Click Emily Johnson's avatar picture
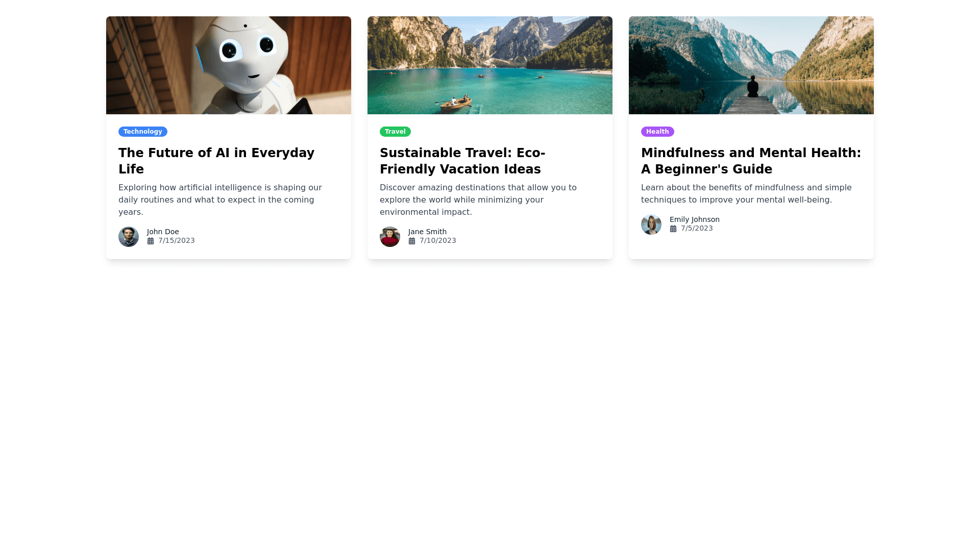The image size is (980, 551). (651, 224)
